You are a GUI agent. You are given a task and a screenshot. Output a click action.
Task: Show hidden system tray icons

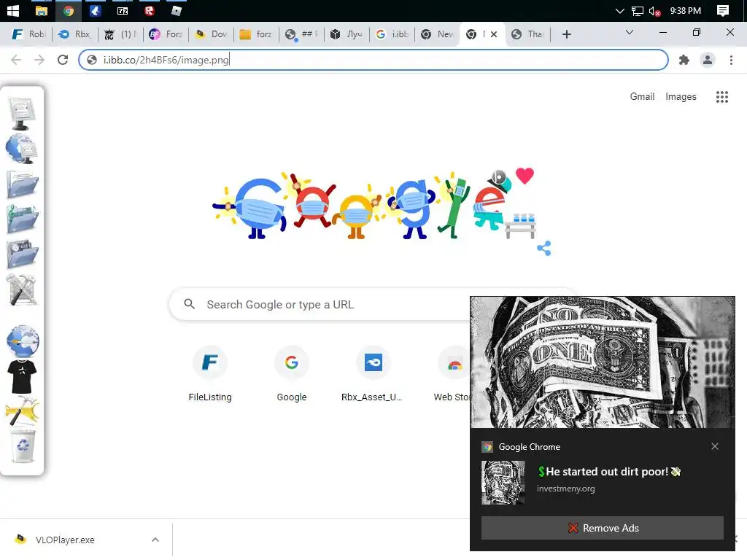[x=619, y=10]
